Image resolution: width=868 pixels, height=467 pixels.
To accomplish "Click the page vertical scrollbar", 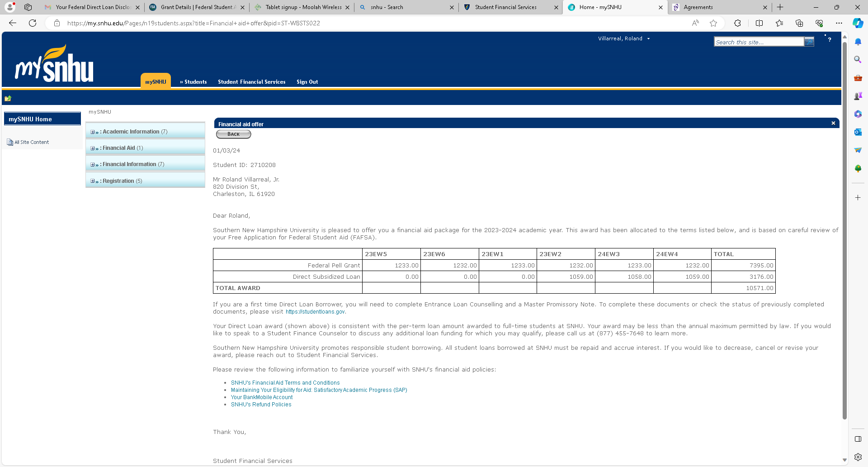I will coord(844,231).
